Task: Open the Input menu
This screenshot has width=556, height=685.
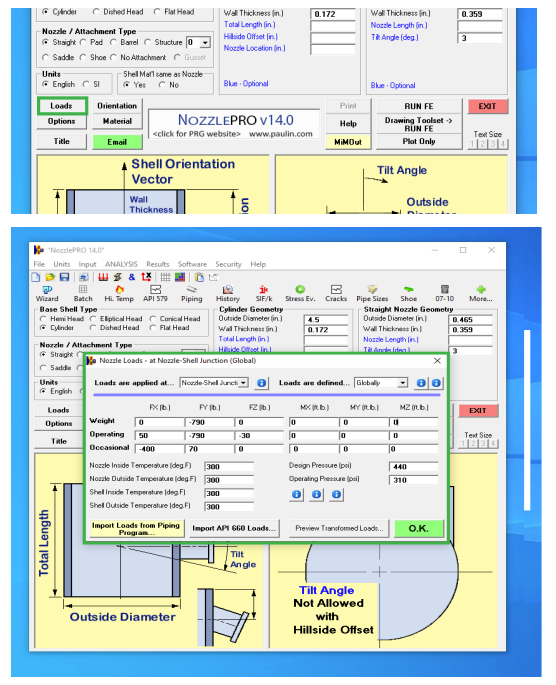Action: (87, 264)
